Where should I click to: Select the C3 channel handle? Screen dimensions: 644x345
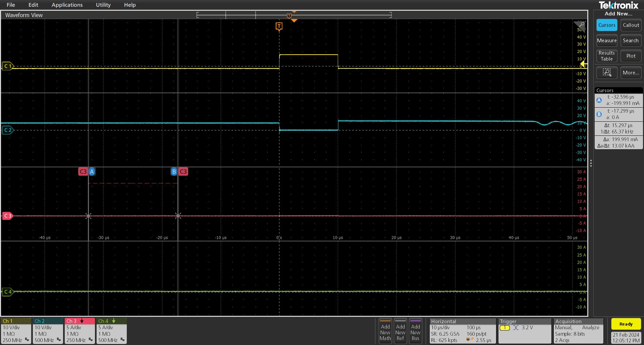click(8, 216)
